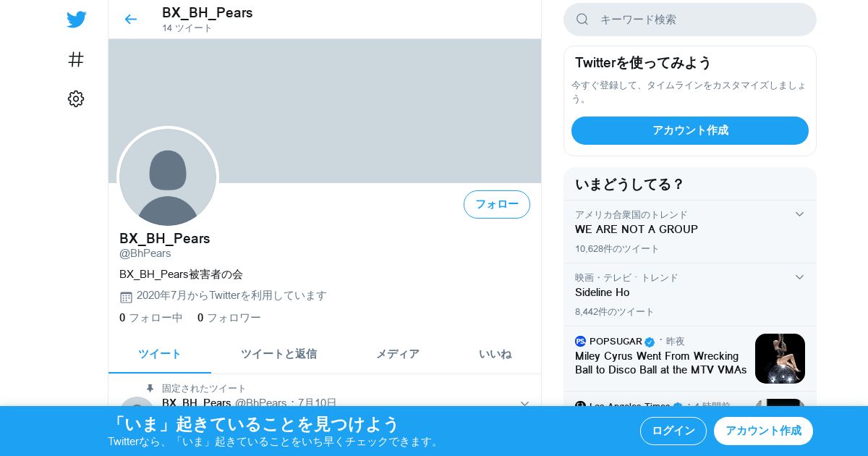Focus the キーワード検索 search field
The height and width of the screenshot is (456, 868).
(690, 20)
